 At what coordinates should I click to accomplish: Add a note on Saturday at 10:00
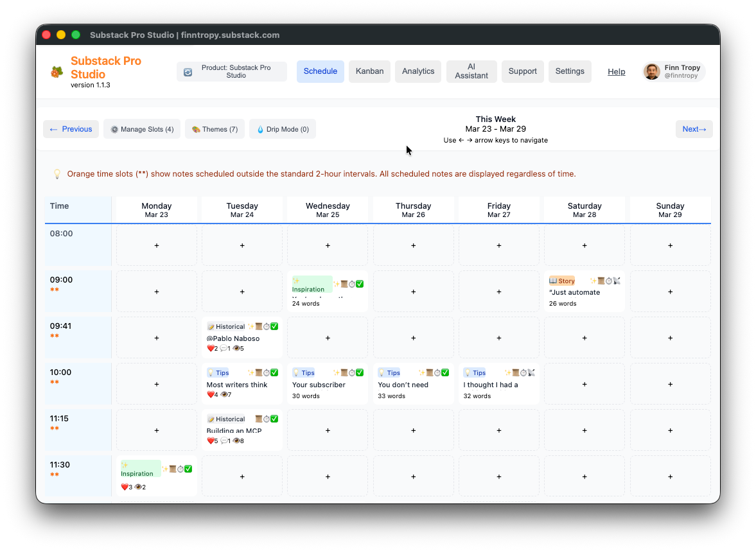(585, 385)
